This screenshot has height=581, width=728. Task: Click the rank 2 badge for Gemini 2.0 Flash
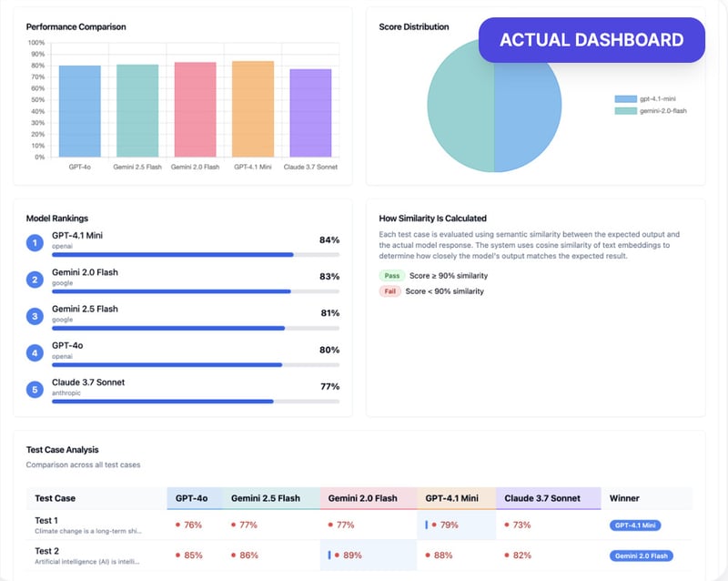click(x=35, y=280)
